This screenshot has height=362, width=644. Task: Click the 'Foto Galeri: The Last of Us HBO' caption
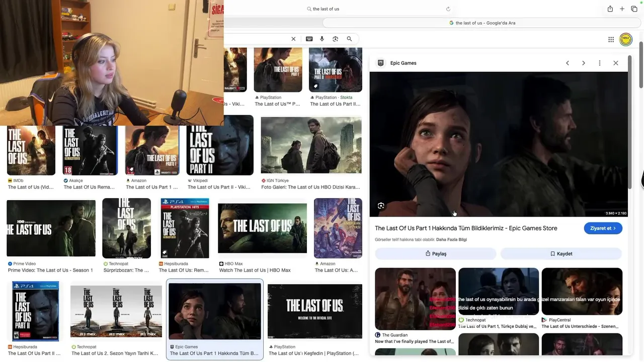311,187
